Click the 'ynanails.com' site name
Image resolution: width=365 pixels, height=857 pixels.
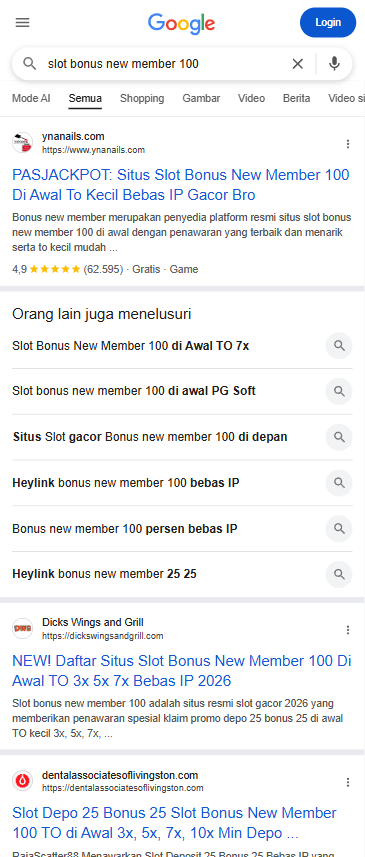pos(73,136)
